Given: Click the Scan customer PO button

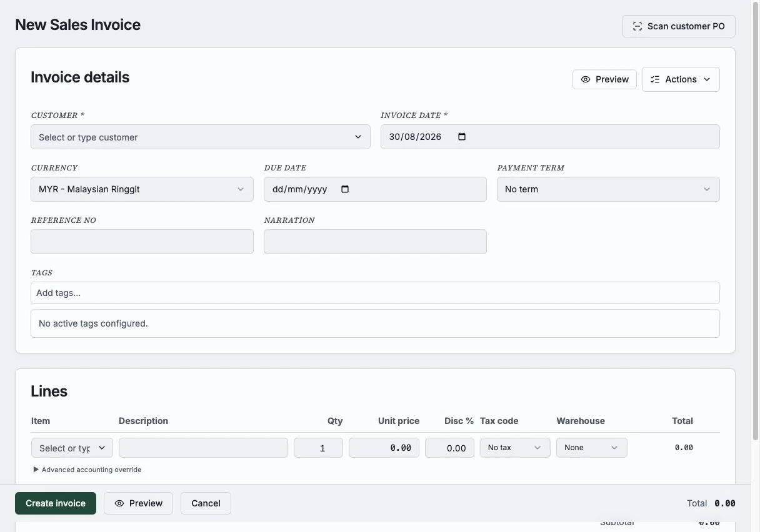Looking at the screenshot, I should coord(678,26).
